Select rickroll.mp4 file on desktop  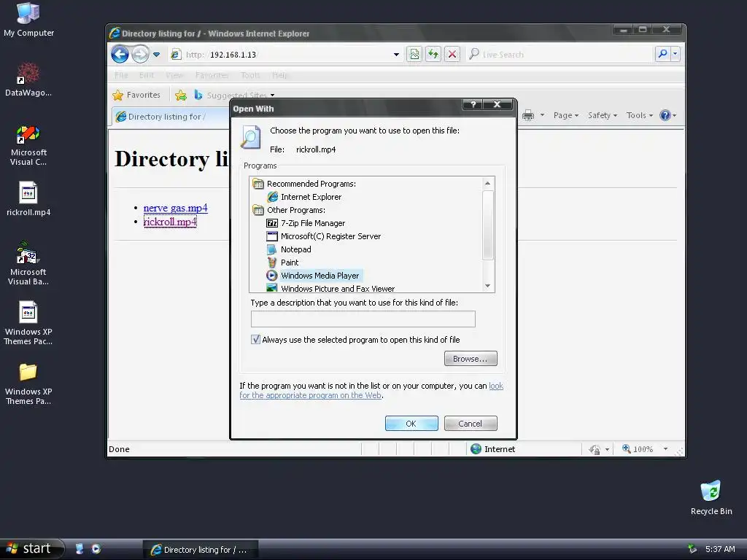click(x=28, y=199)
